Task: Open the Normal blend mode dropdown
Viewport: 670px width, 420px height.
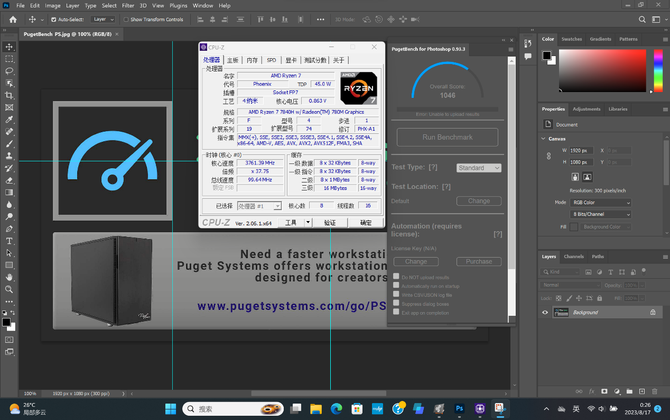Action: point(570,285)
